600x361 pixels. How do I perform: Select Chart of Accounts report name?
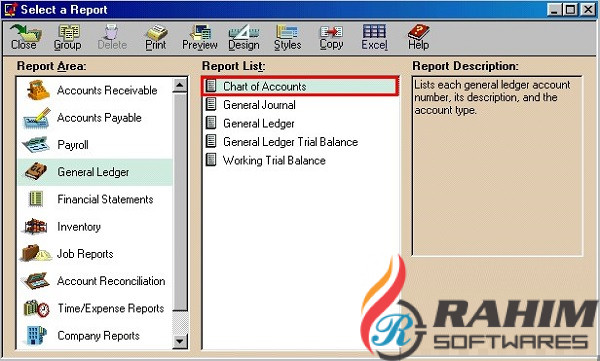click(264, 86)
